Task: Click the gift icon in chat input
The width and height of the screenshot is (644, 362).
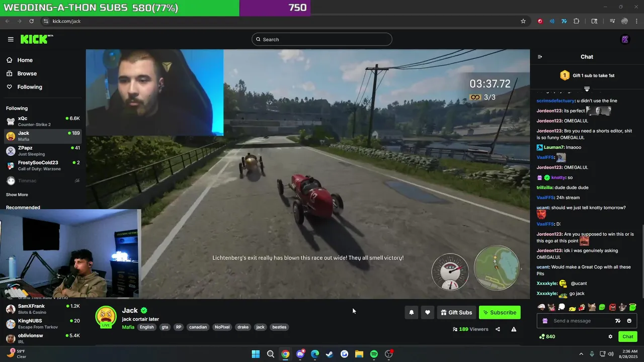Action: click(x=544, y=321)
